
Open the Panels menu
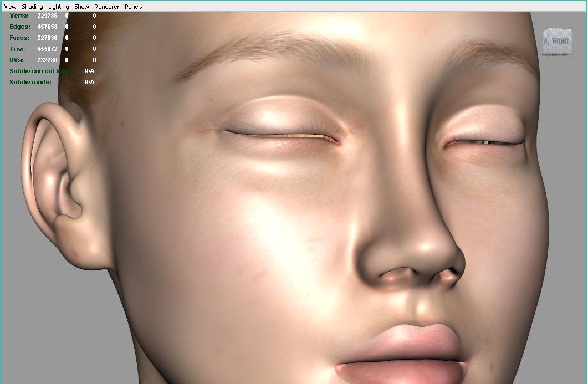click(133, 7)
